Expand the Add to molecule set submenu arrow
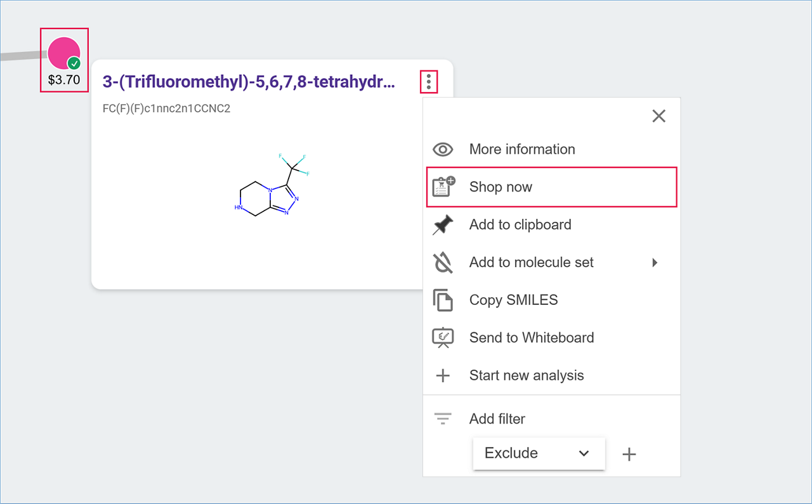This screenshot has width=812, height=504. click(655, 262)
